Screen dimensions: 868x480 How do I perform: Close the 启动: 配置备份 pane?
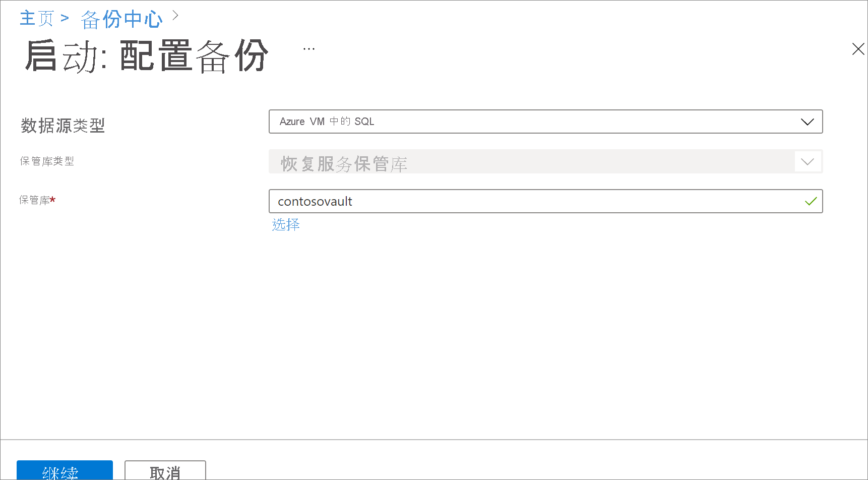coord(858,49)
